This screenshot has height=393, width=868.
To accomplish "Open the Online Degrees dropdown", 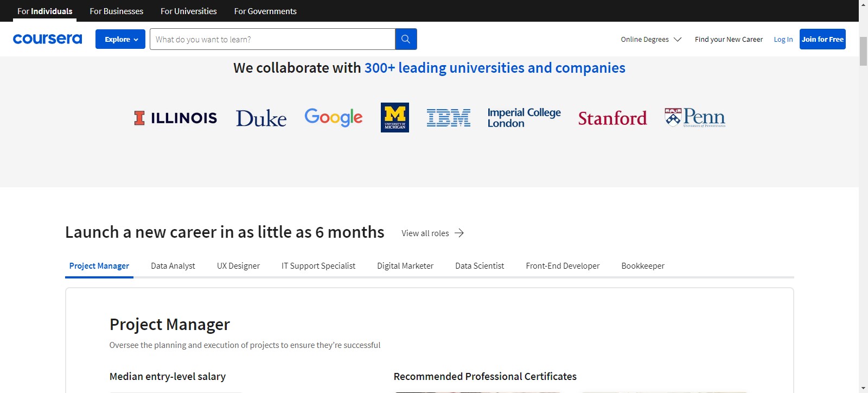I will [x=651, y=39].
